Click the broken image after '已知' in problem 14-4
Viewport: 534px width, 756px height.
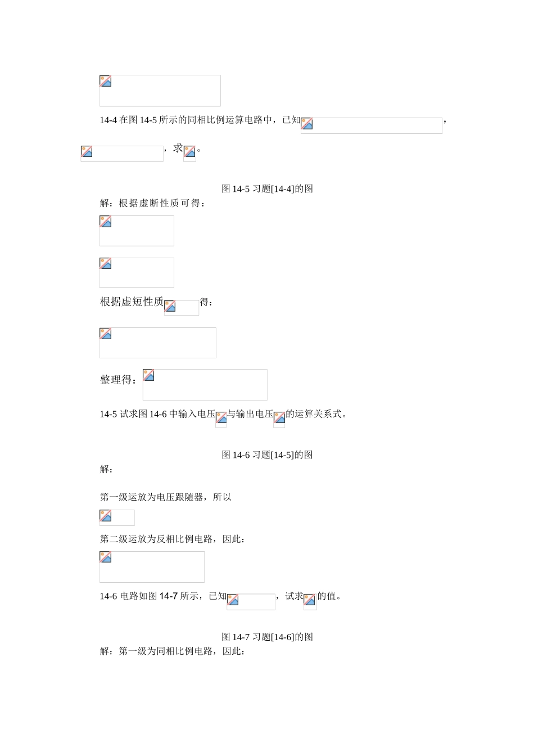(x=371, y=125)
